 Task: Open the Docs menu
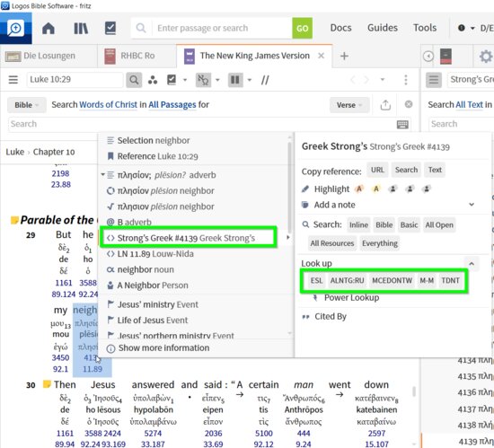(x=340, y=28)
